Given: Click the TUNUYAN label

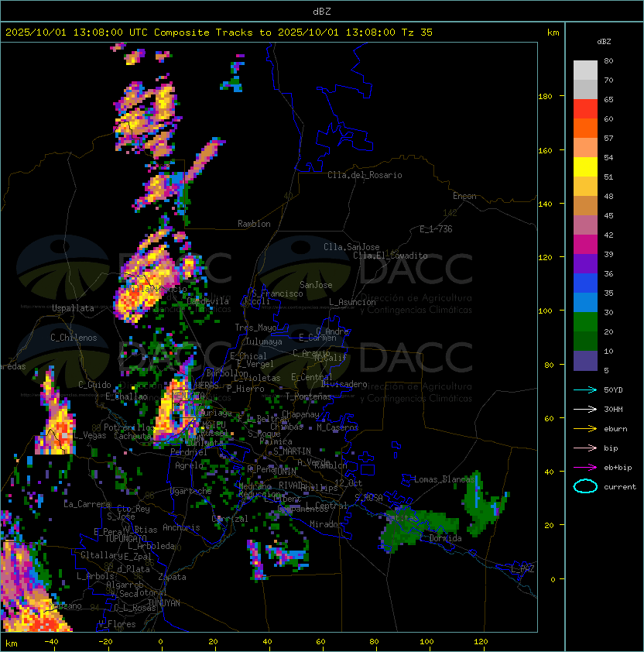Looking at the screenshot, I should [x=164, y=603].
